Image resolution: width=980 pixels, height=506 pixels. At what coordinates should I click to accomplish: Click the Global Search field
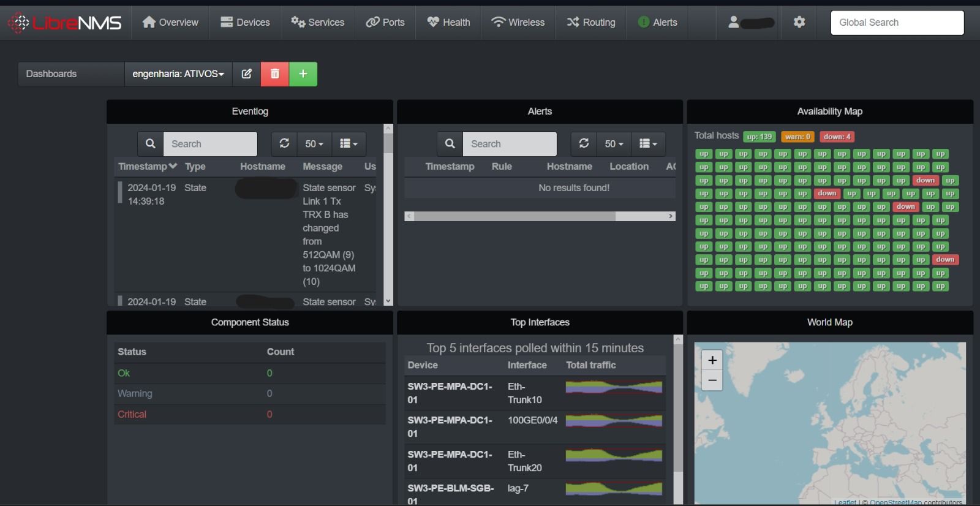[897, 23]
